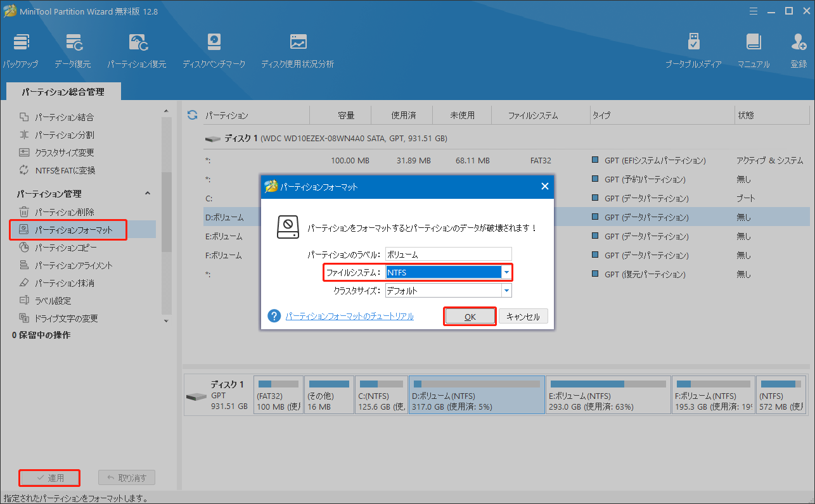This screenshot has width=815, height=504.
Task: Click the 適用 apply button
Action: [49, 478]
